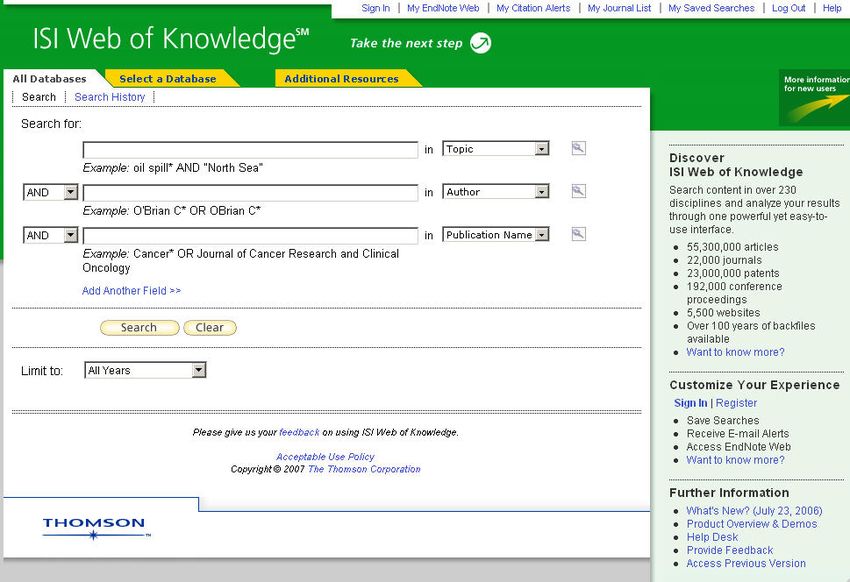The width and height of the screenshot is (850, 582).
Task: Select the Search sub-tab
Action: [x=39, y=97]
